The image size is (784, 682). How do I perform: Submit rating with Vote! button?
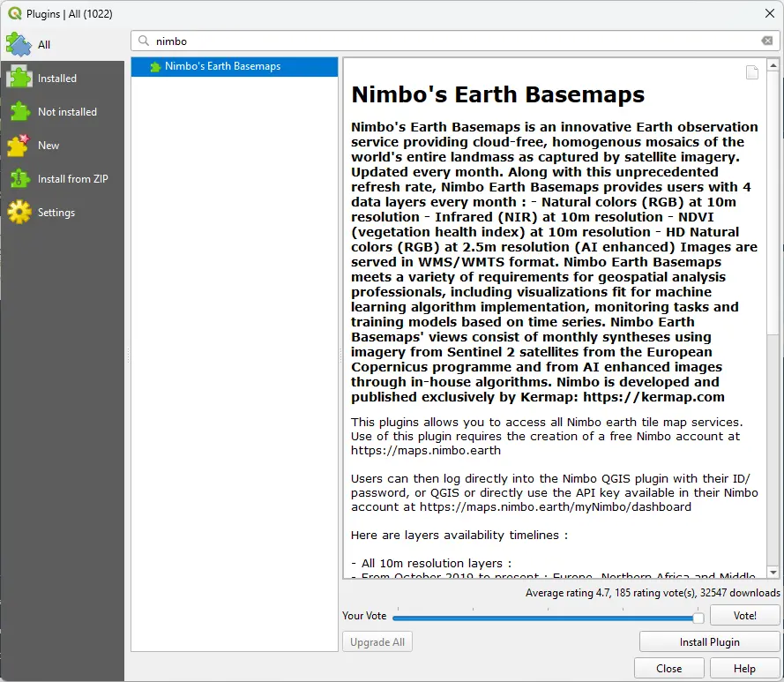point(744,616)
